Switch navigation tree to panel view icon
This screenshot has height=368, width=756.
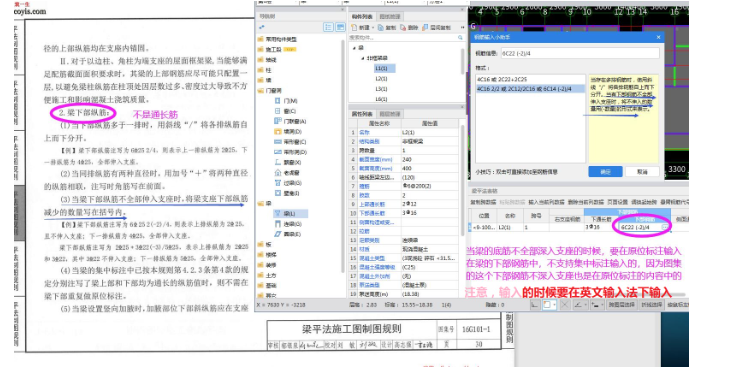tap(340, 27)
